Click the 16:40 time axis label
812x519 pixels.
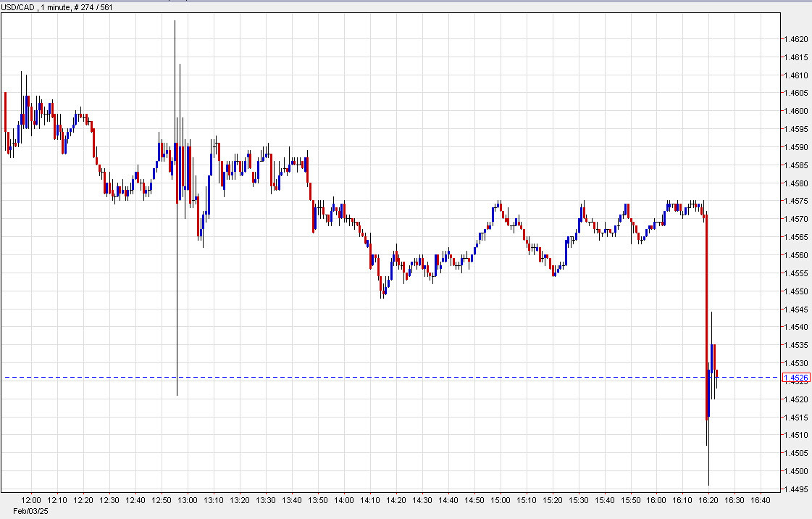coord(761,501)
